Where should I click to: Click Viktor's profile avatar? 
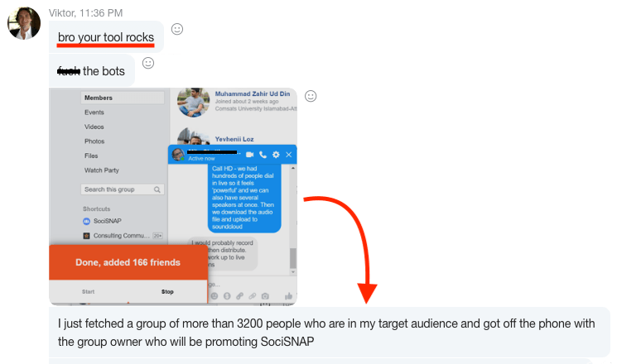pyautogui.click(x=24, y=23)
